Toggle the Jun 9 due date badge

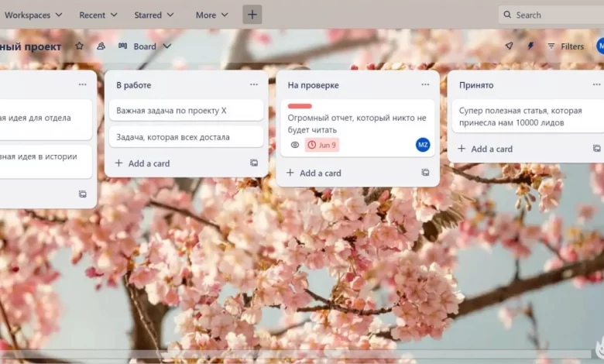(321, 145)
